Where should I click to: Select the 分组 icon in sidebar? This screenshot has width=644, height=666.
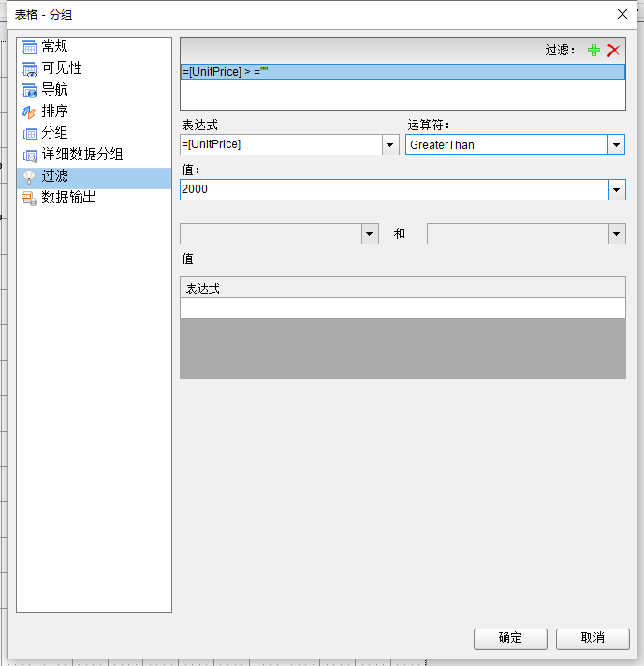(29, 133)
